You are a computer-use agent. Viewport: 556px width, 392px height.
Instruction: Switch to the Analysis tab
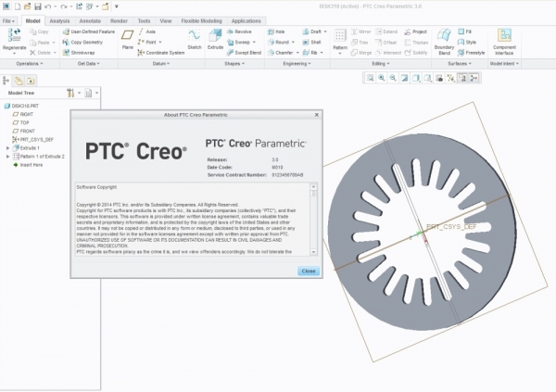(x=59, y=21)
